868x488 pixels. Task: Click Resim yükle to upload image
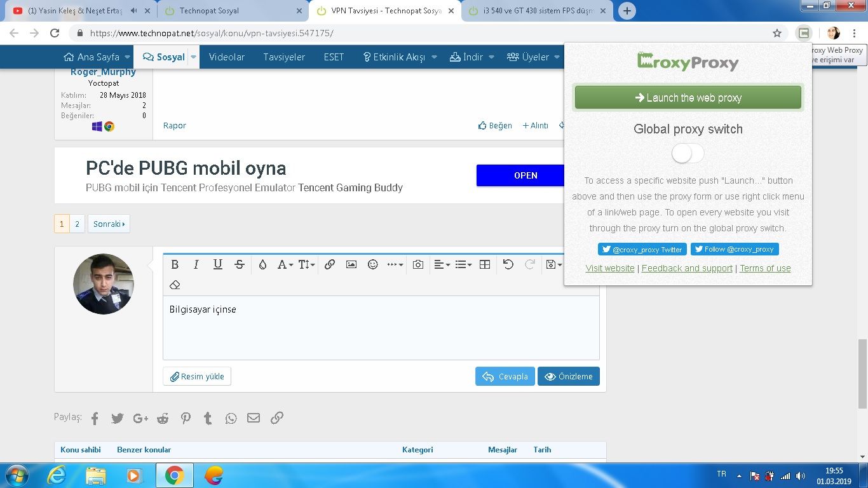[197, 376]
